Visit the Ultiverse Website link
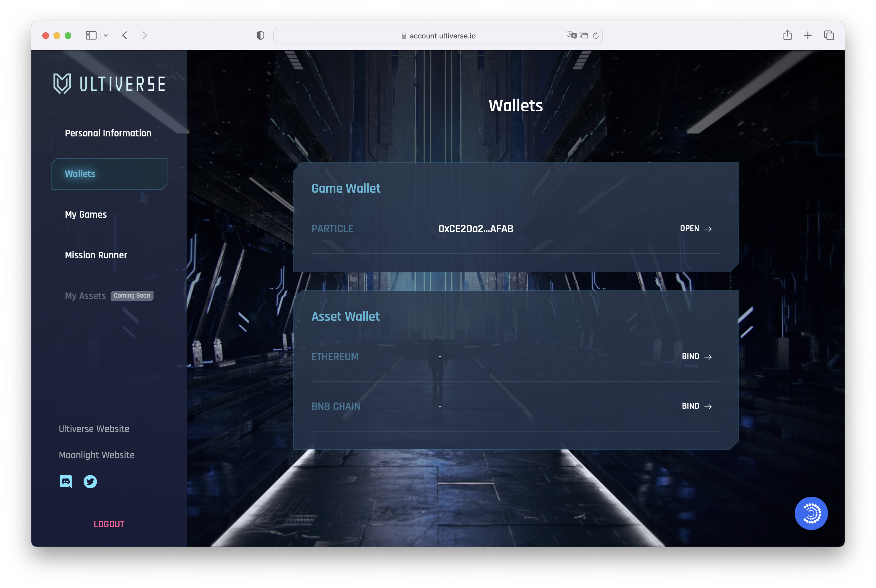The height and width of the screenshot is (588, 876). click(94, 429)
